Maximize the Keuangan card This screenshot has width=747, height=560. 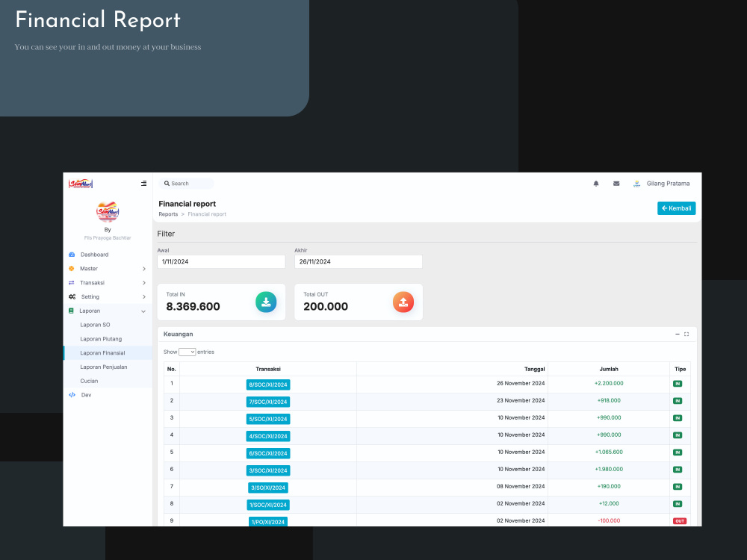coord(686,335)
